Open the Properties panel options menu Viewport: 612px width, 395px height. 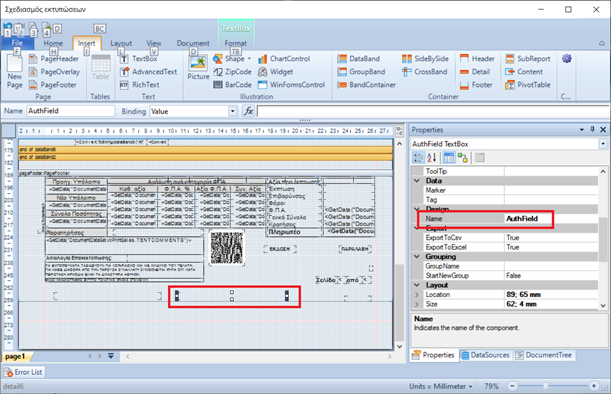tap(582, 130)
